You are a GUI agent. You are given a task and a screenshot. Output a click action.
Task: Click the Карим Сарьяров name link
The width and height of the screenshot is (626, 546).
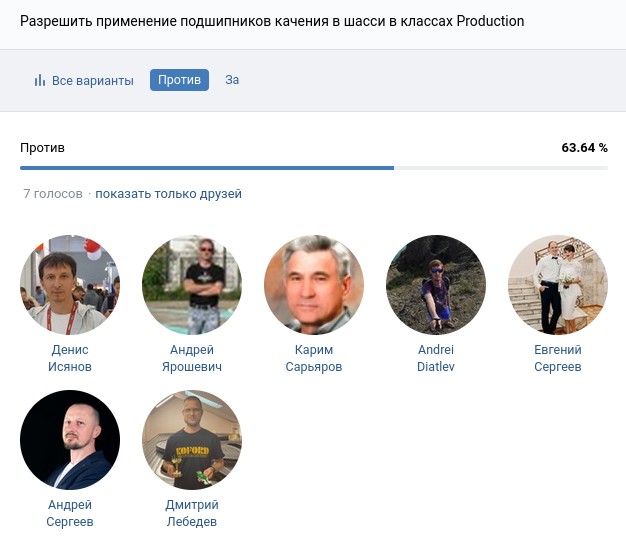click(x=314, y=358)
